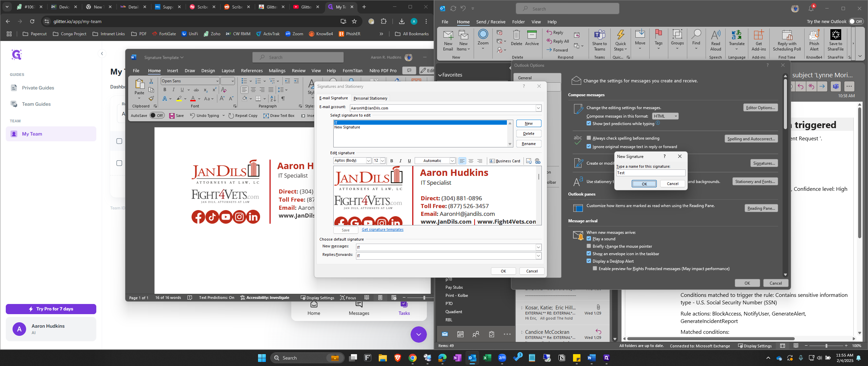Viewport: 868px width, 366px height.
Task: Click Brave browser icon in taskbar
Action: coord(397,358)
